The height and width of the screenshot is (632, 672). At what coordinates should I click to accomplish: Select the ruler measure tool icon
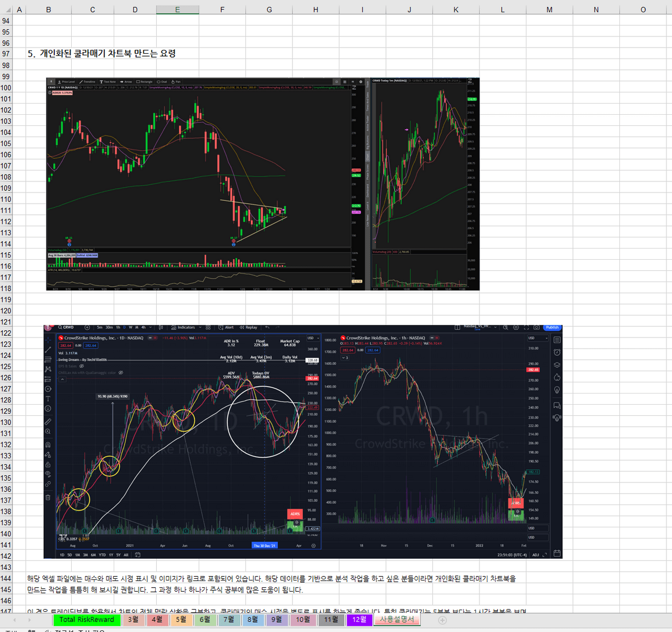(48, 422)
